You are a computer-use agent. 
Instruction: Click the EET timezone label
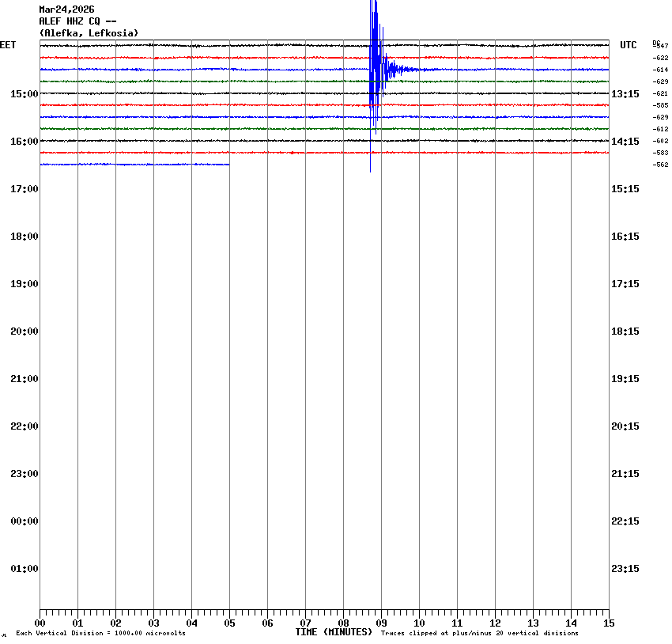[8, 45]
